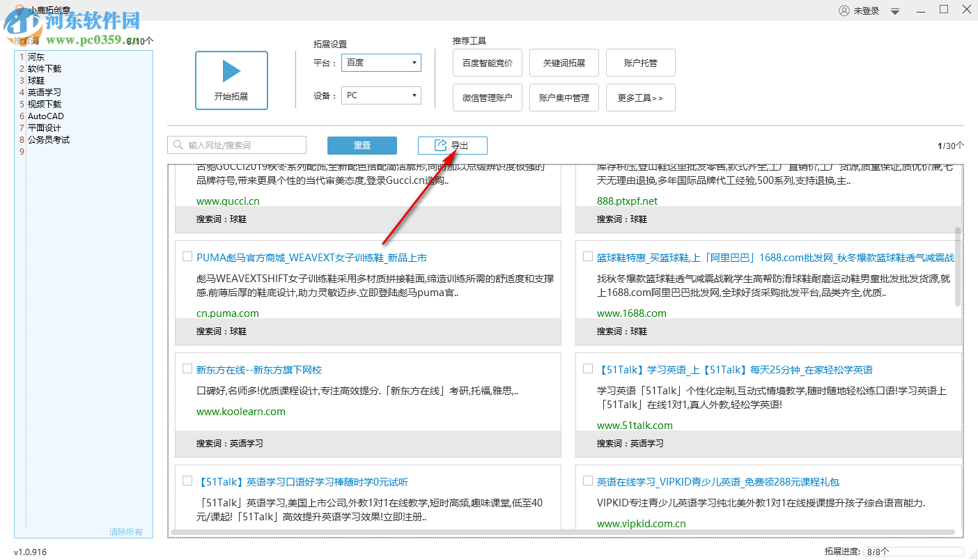
Task: Click the 重置 reset button
Action: point(362,145)
